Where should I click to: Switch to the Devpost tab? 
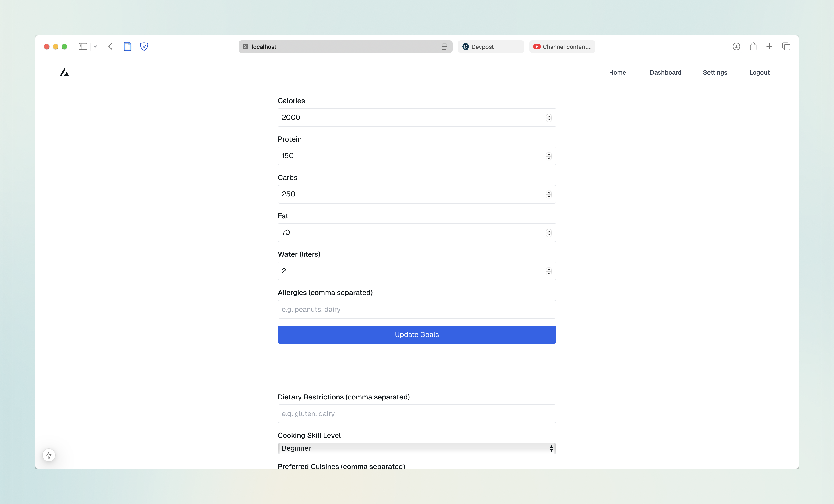(x=490, y=47)
